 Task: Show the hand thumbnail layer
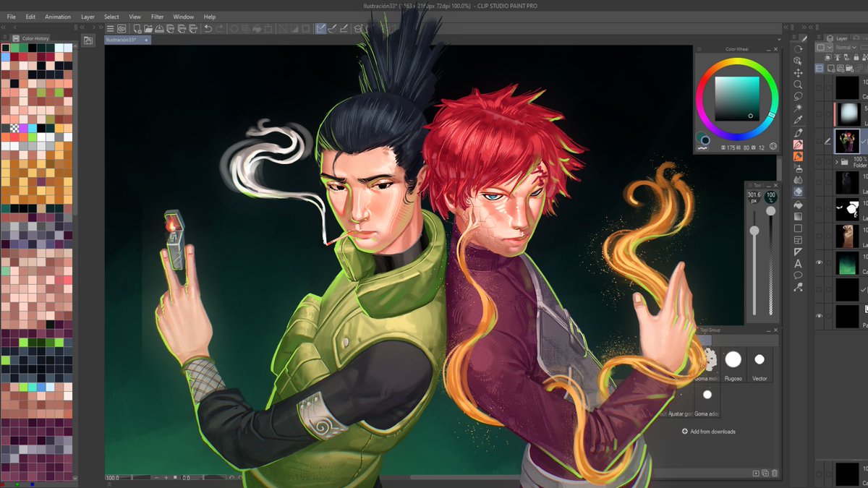coord(819,236)
